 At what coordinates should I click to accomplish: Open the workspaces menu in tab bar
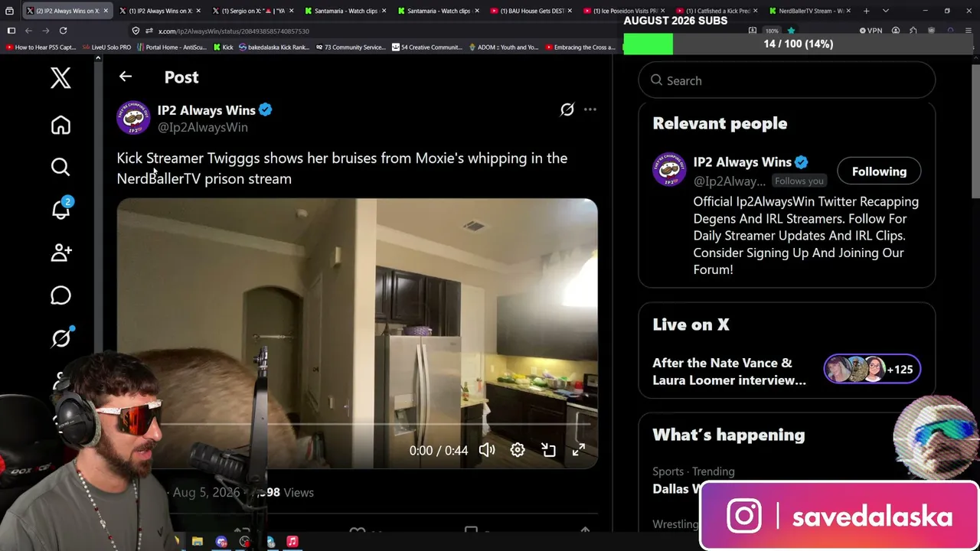(x=9, y=11)
